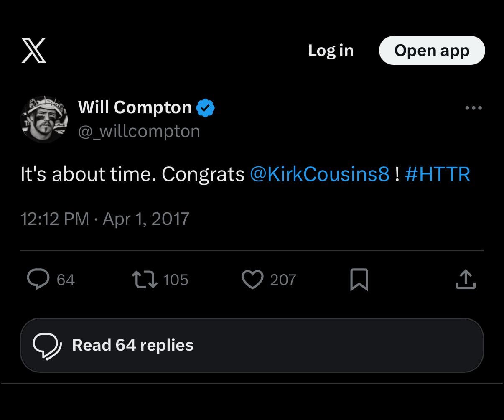Open the three-dot more options menu
504x420 pixels.
[473, 107]
